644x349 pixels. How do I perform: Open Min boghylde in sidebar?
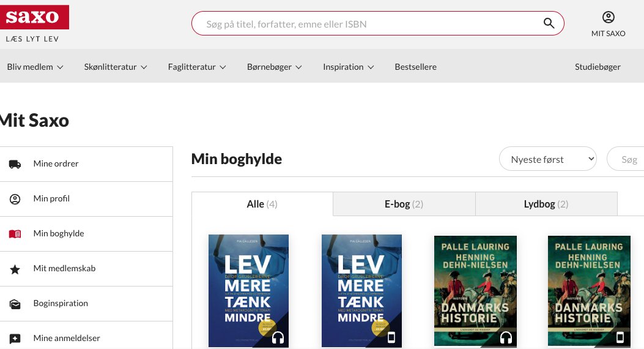pyautogui.click(x=86, y=234)
